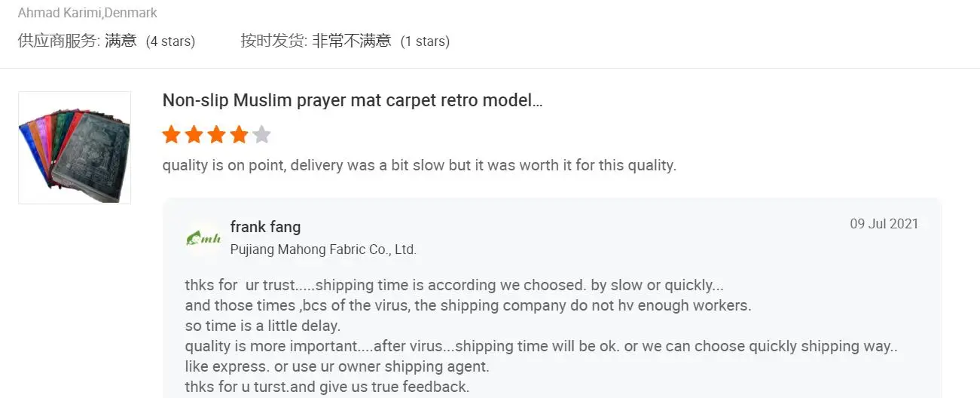Click the 按时发货 label
Screen dimensions: 980x398
click(273, 41)
